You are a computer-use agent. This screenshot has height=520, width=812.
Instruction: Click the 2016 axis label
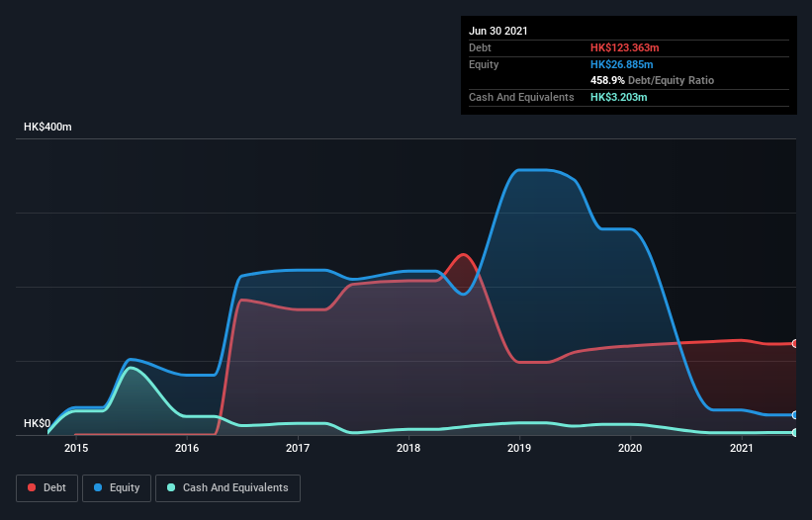coord(187,448)
